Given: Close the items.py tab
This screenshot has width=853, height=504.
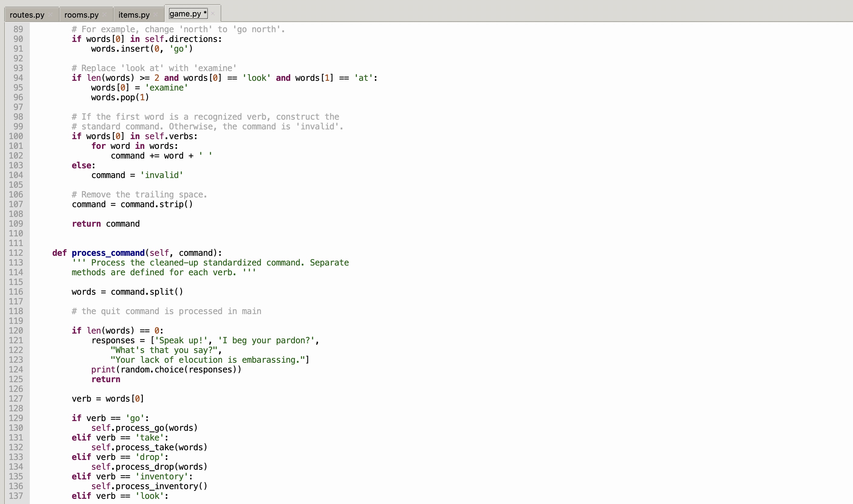Looking at the screenshot, I should coord(156,15).
